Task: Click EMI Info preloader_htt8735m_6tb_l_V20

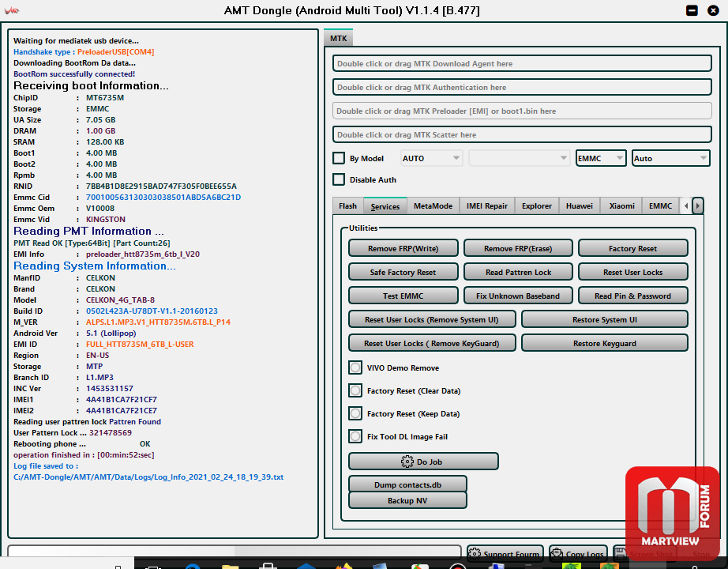Action: [143, 254]
